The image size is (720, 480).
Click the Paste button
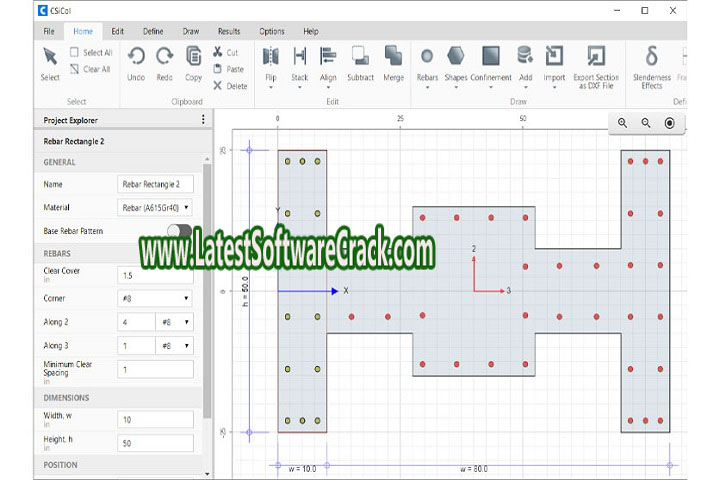click(x=229, y=69)
